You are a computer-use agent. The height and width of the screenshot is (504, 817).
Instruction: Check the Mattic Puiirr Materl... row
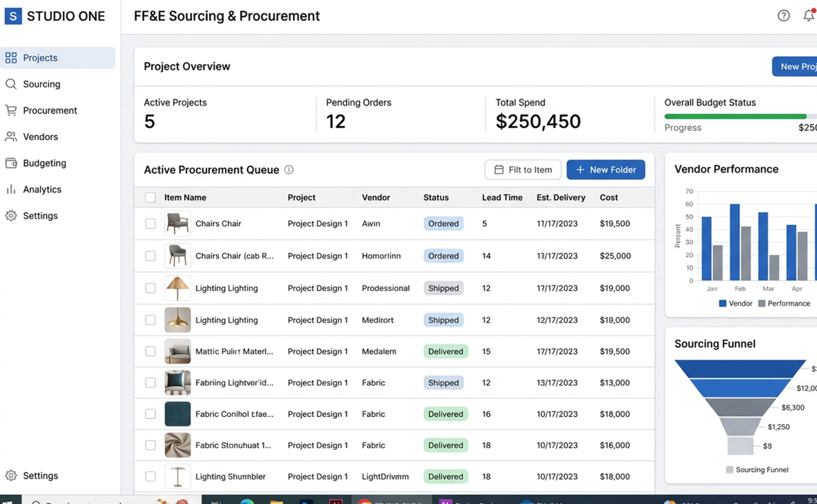[x=150, y=351]
